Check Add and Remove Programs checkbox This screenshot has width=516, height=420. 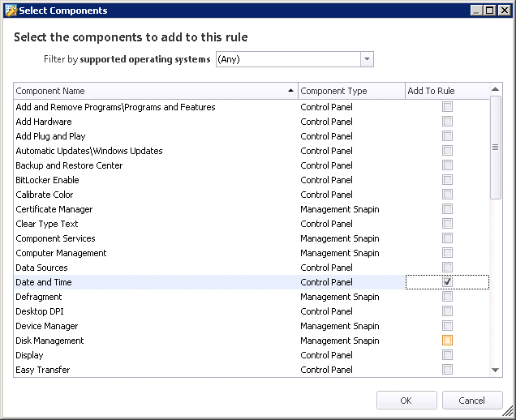447,107
